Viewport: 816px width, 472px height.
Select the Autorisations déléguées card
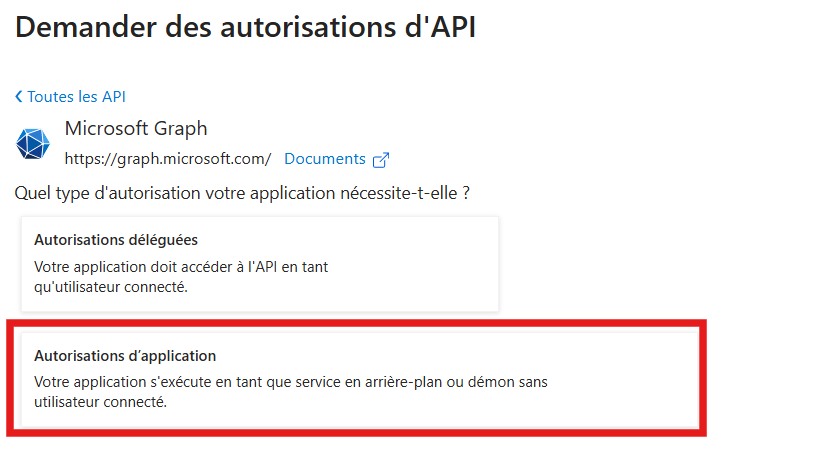pyautogui.click(x=260, y=264)
